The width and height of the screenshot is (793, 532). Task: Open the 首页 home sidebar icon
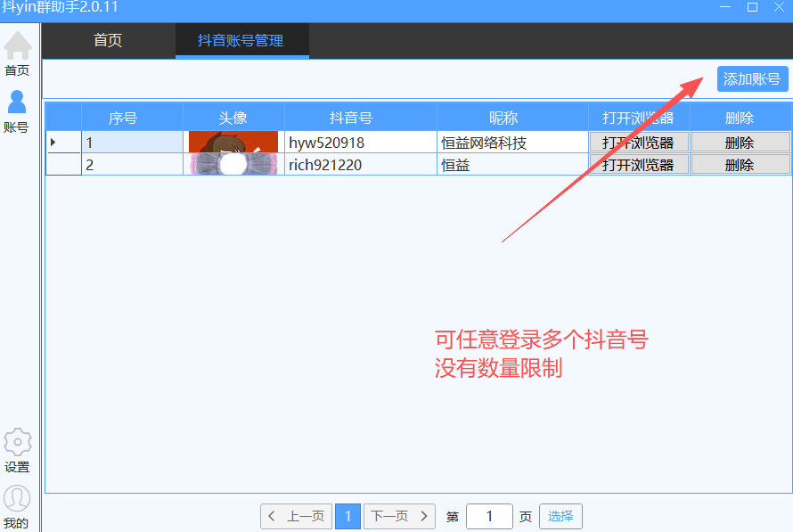[x=18, y=53]
